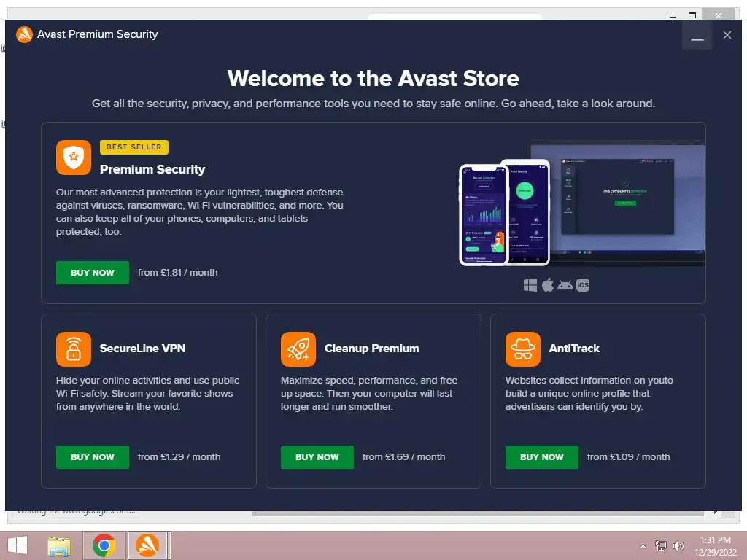The image size is (747, 560).
Task: Click the 'from £1.09 / month' price text
Action: pyautogui.click(x=628, y=457)
